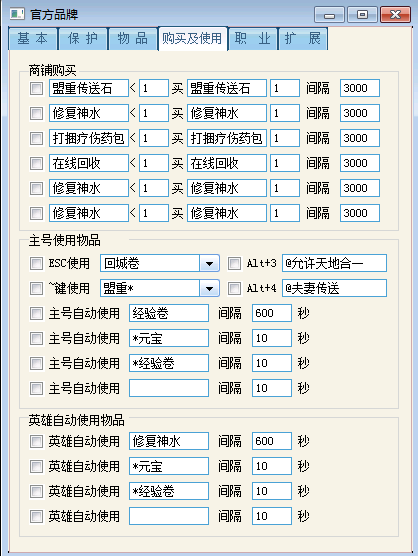Toggle the ~键使用 checkbox
Image resolution: width=418 pixels, height=556 pixels.
pyautogui.click(x=36, y=288)
